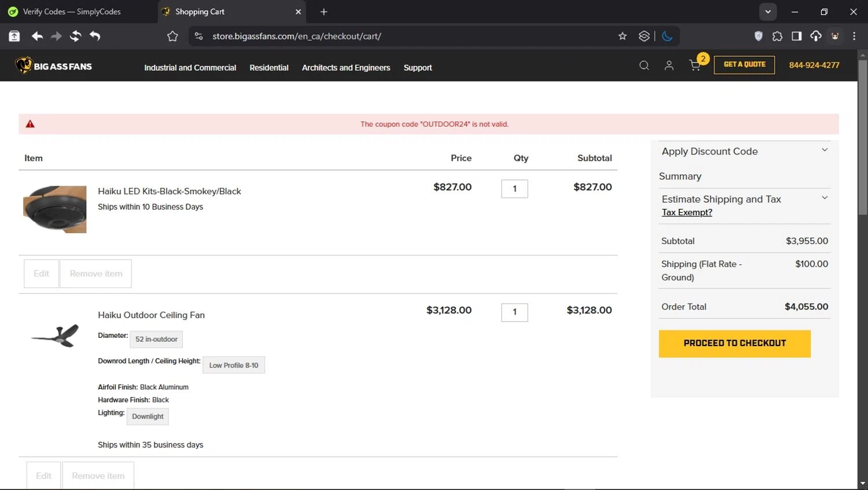The image size is (868, 490).
Task: Open the site search magnifier icon
Action: (644, 65)
